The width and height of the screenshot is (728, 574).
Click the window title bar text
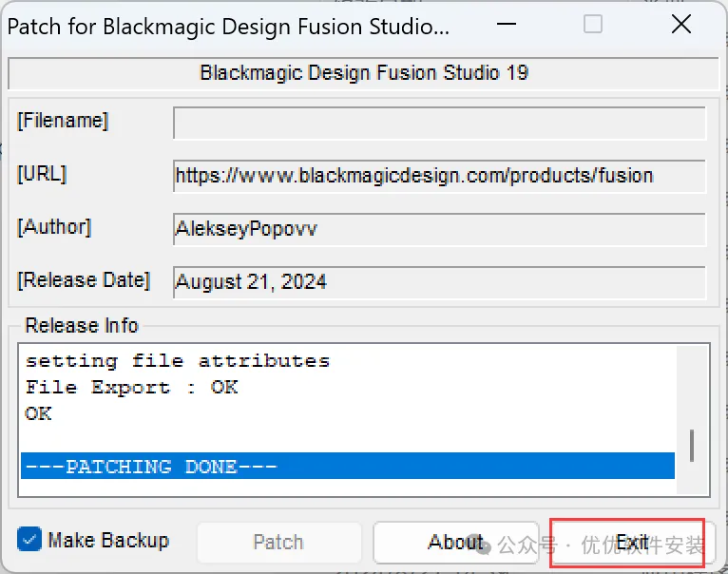click(228, 26)
